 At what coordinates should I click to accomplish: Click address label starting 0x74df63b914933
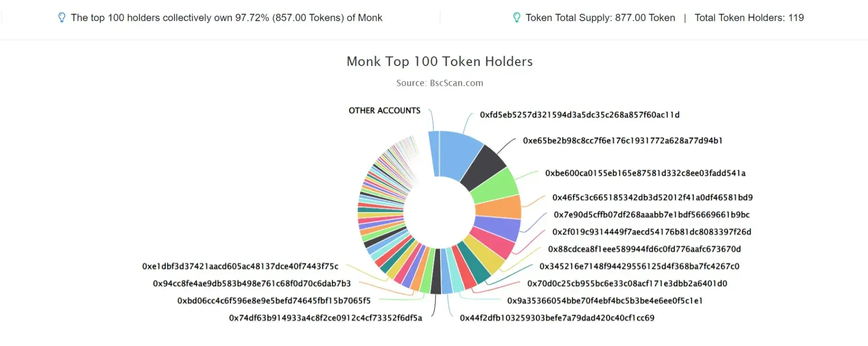[326, 318]
